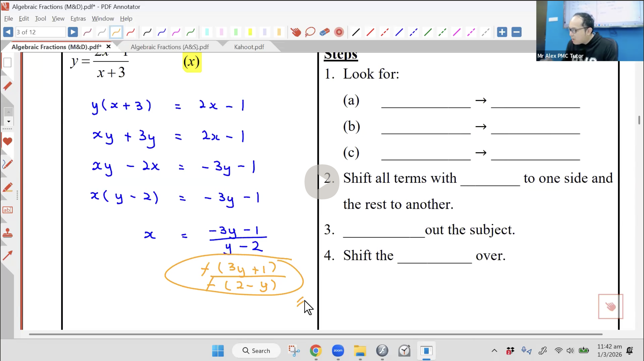Click the page number field '3 of 12'

(40, 32)
